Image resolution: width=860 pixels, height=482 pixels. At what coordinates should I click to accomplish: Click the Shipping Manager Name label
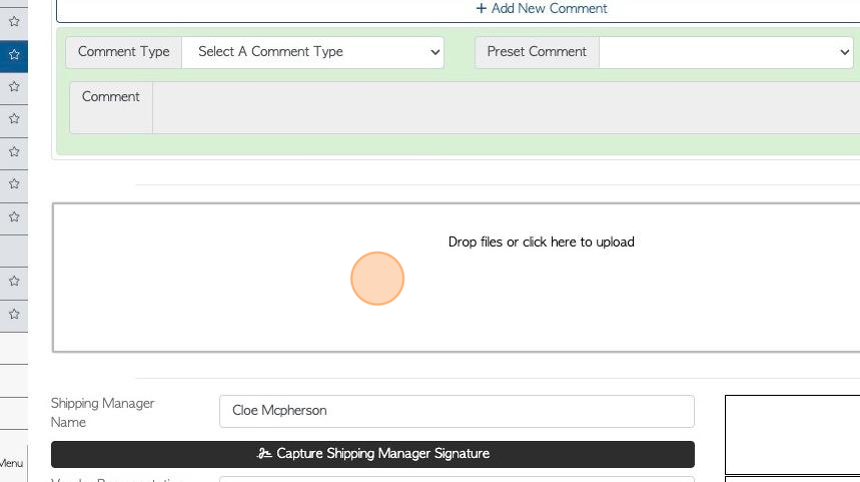[103, 412]
